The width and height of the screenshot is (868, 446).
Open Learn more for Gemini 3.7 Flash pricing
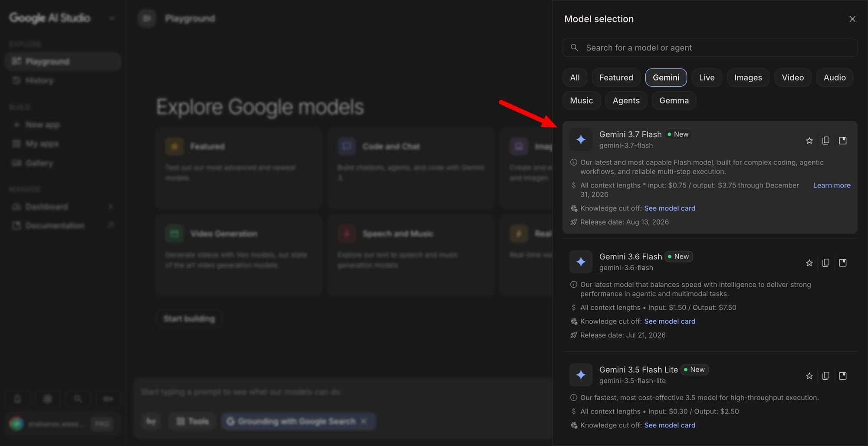click(832, 185)
